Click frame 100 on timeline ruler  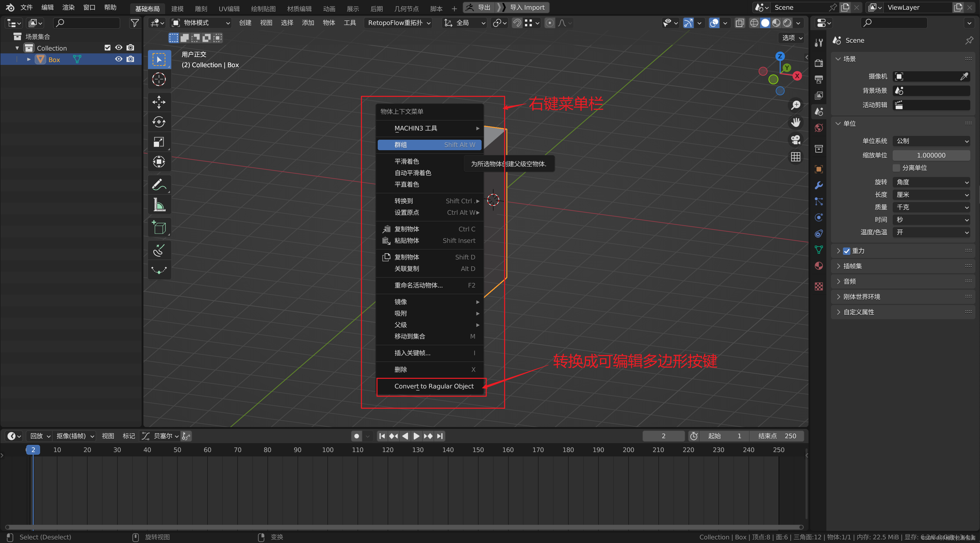point(327,450)
